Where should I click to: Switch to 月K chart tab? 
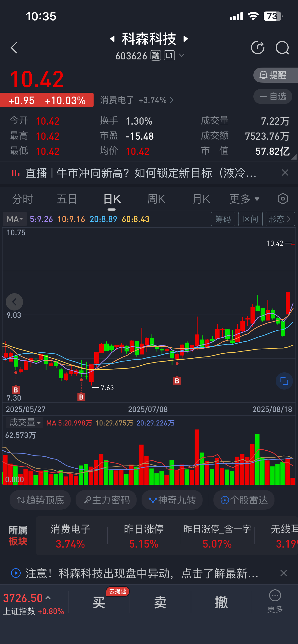coord(201,199)
